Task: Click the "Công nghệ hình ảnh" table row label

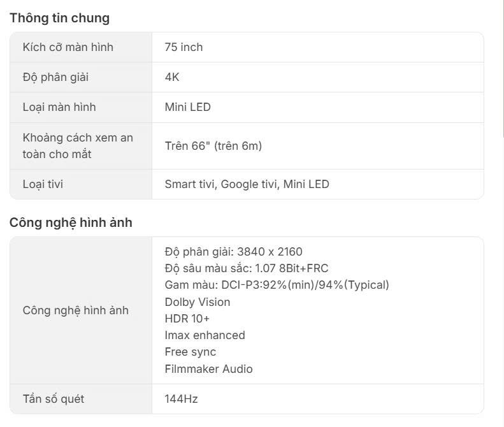Action: pyautogui.click(x=75, y=310)
